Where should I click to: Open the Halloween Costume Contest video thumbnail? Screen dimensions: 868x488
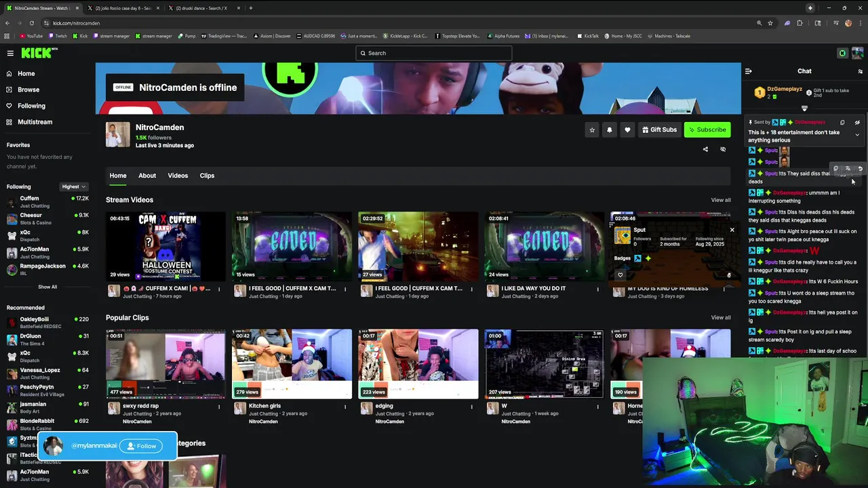pos(165,246)
